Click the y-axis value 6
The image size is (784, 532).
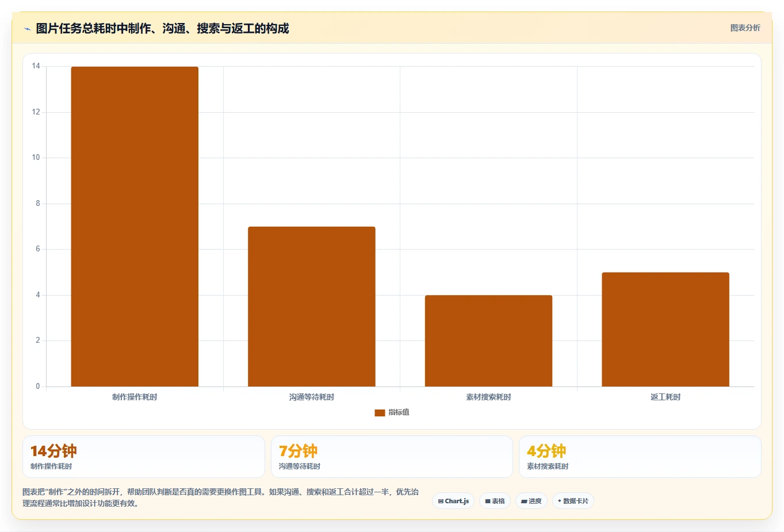tap(38, 249)
